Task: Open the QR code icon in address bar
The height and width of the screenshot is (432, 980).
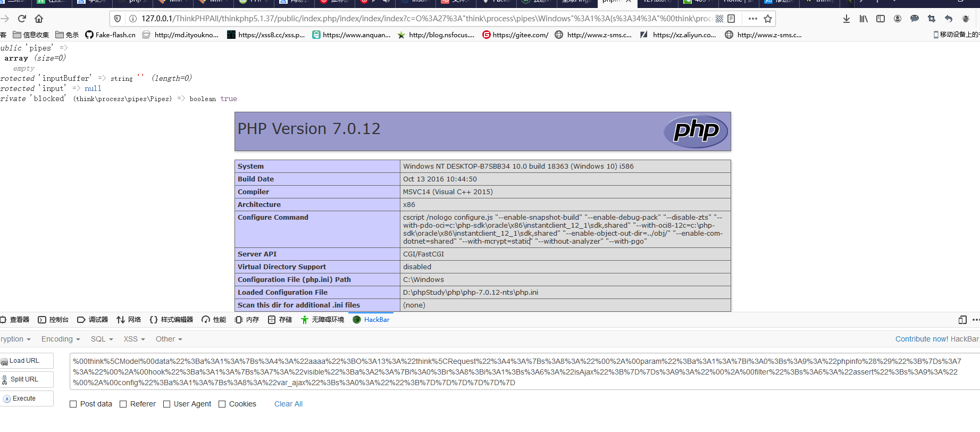Action: pyautogui.click(x=719, y=19)
